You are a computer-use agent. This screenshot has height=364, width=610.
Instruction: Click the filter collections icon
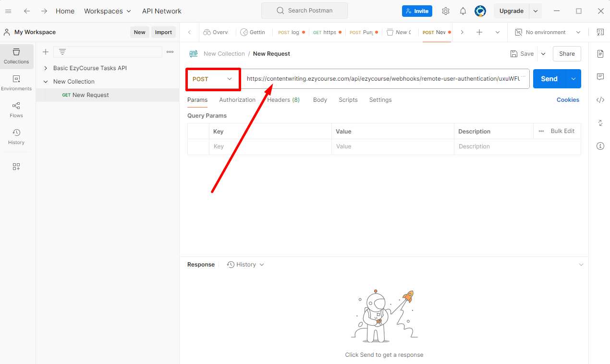[62, 52]
